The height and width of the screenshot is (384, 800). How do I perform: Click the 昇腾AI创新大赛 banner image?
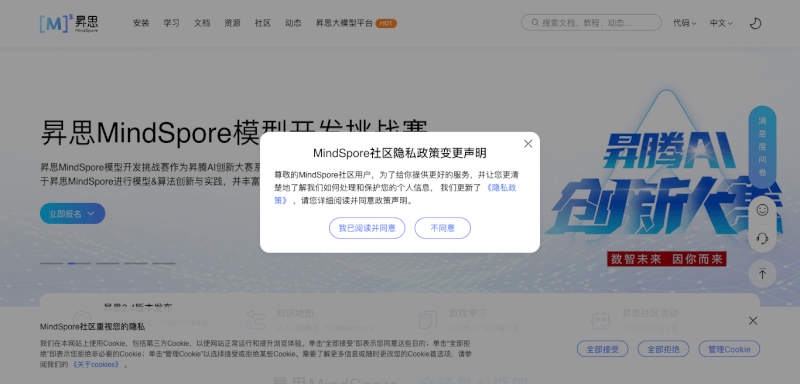[x=663, y=178]
